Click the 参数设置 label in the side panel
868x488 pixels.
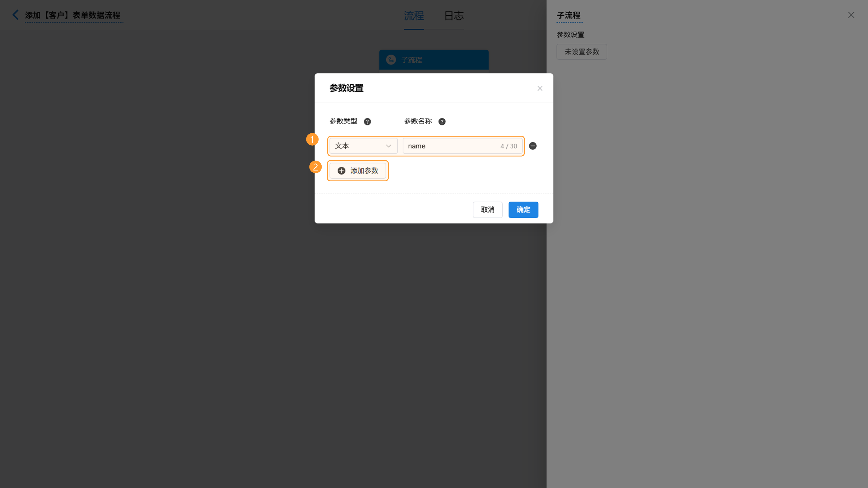[x=571, y=35]
